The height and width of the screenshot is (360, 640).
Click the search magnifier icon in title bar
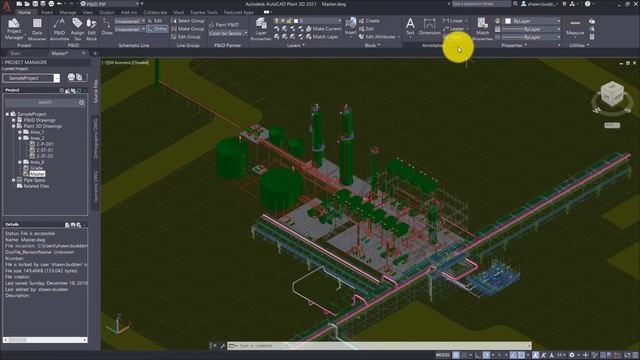click(516, 4)
